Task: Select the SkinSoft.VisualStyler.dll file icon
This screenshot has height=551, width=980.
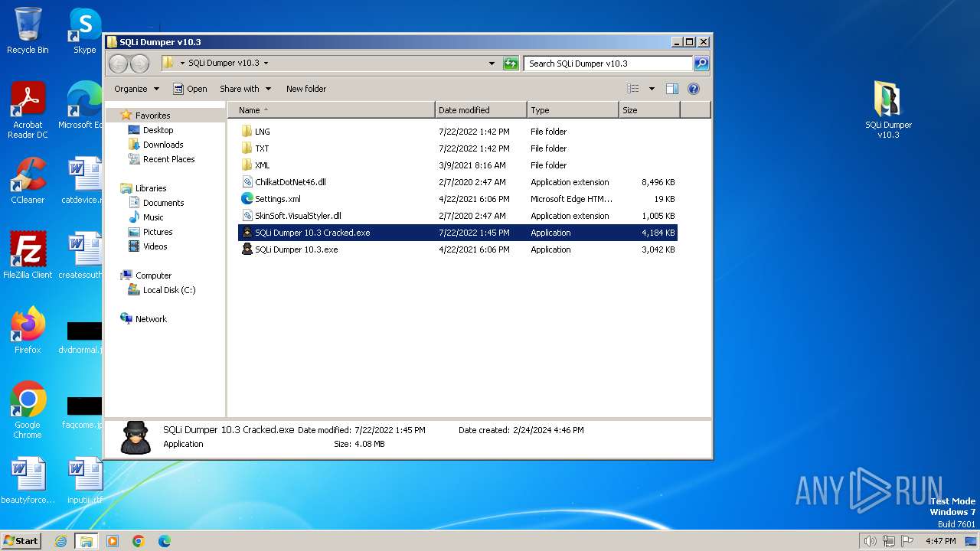Action: click(247, 216)
